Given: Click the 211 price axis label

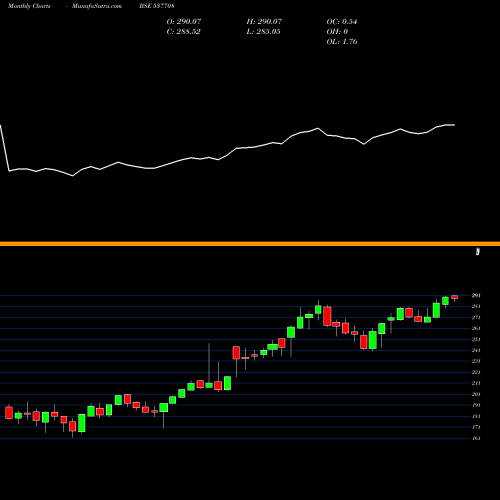Looking at the screenshot, I should pos(476,383).
